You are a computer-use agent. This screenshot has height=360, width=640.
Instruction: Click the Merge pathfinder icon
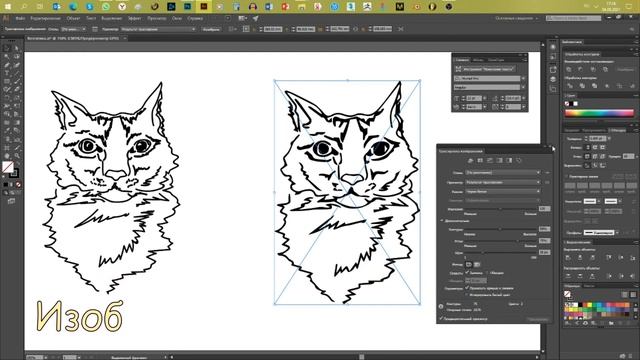[594, 86]
